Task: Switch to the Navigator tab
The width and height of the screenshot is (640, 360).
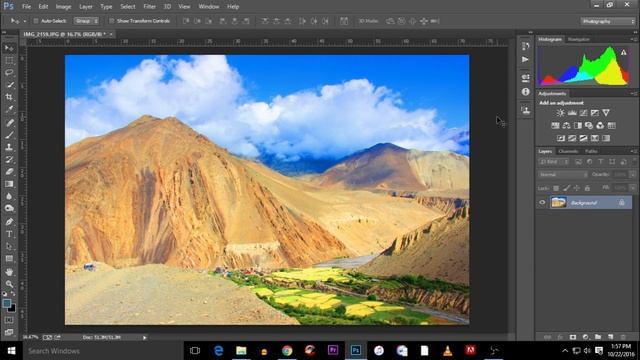Action: coord(579,40)
